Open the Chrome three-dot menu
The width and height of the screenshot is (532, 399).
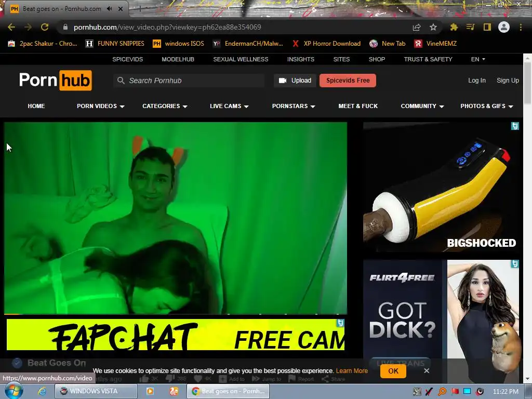521,27
